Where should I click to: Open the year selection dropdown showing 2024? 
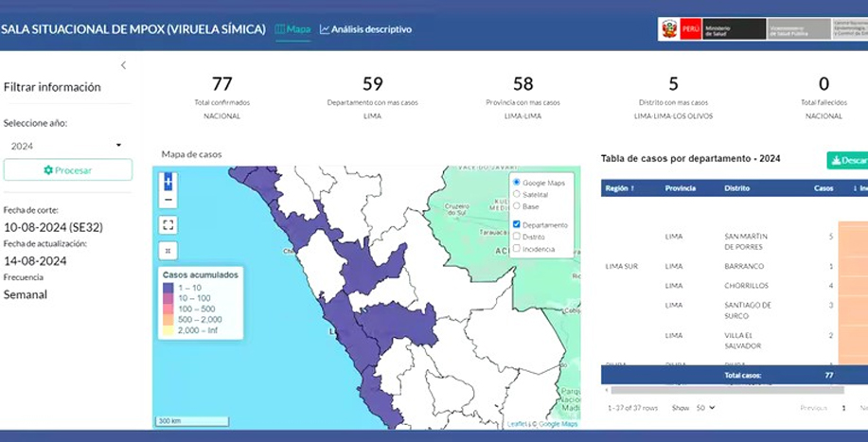coord(67,146)
